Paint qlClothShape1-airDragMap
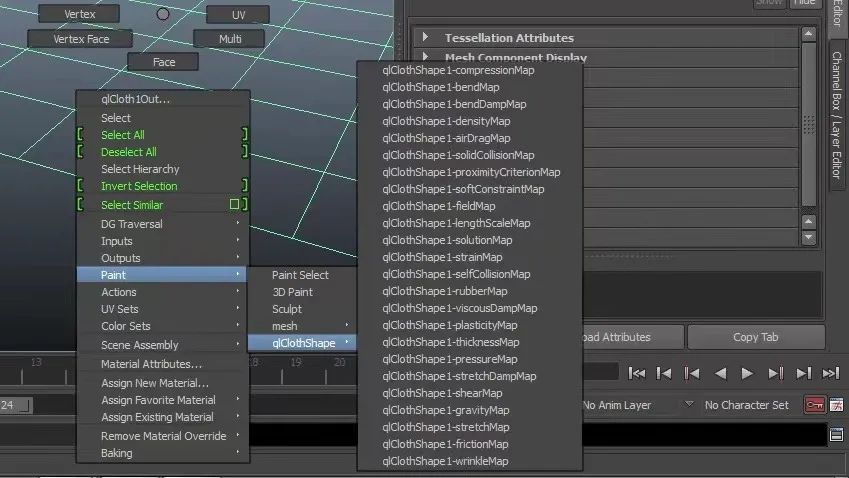849x478 pixels. (x=469, y=138)
